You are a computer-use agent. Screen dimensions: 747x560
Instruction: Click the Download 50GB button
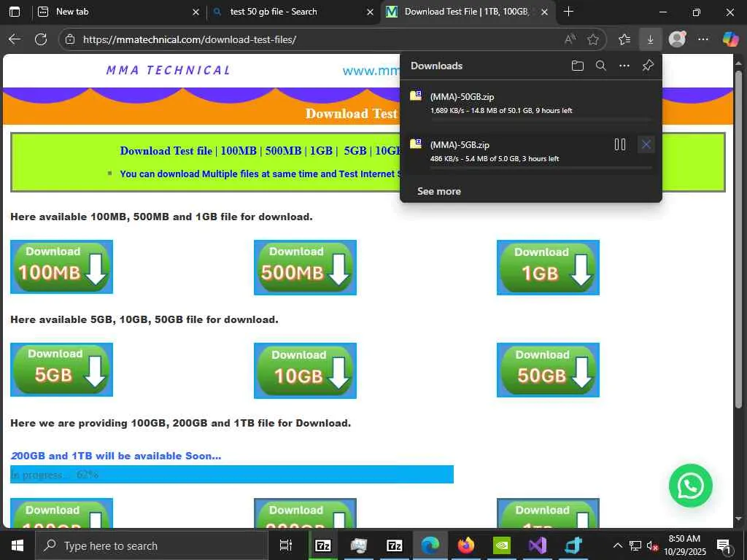[x=548, y=370]
